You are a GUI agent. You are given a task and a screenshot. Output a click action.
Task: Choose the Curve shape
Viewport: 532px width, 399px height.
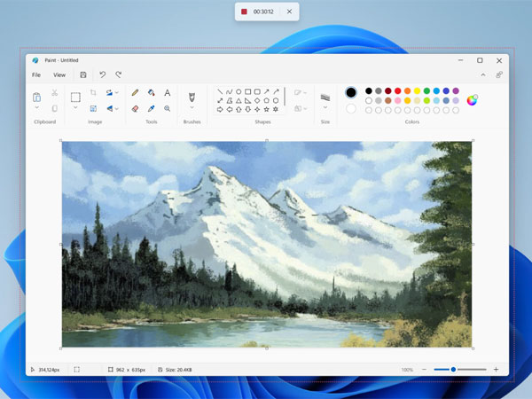click(230, 91)
